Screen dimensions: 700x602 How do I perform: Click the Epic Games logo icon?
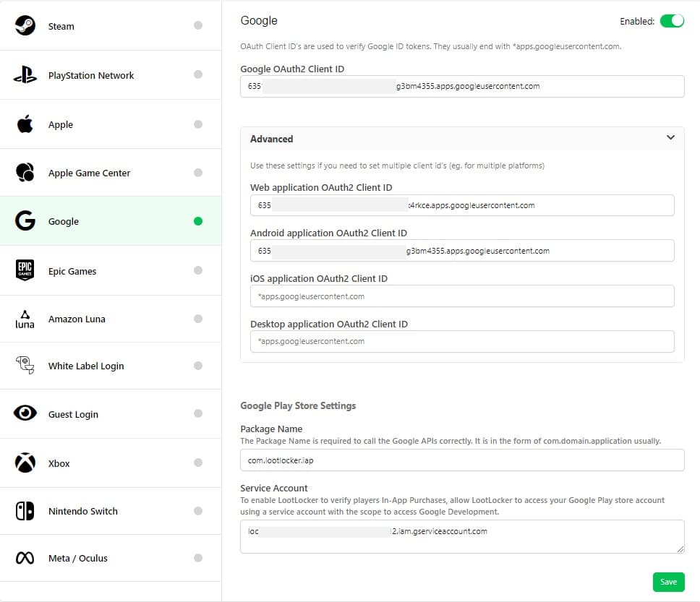(x=25, y=271)
